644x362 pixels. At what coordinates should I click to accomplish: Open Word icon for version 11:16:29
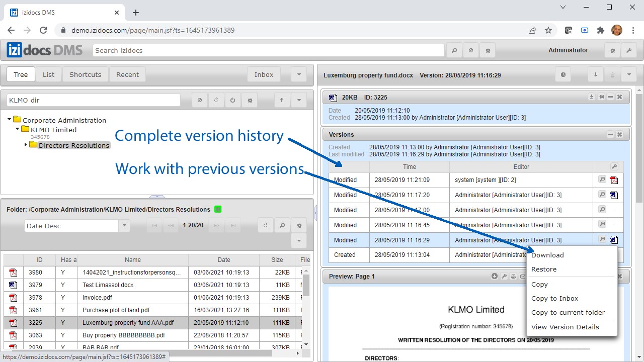tap(614, 240)
